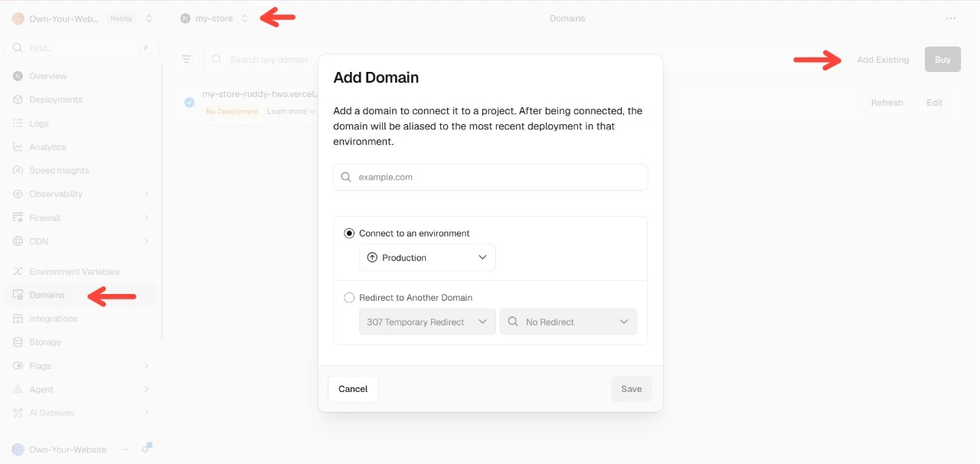Click Edit on the domain row
Image resolution: width=980 pixels, height=464 pixels.
pos(935,103)
